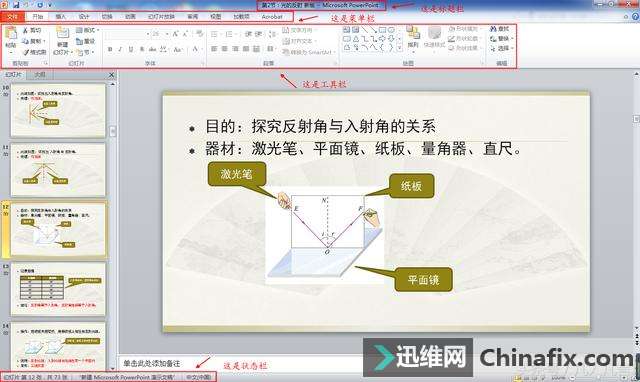
Task: Select the Cut scissors icon
Action: [x=25, y=31]
